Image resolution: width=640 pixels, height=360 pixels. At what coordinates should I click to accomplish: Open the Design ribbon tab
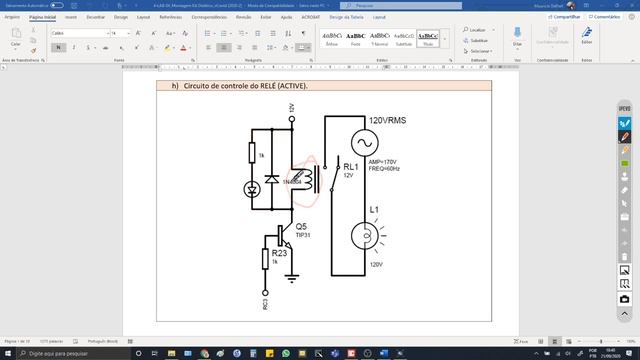tap(120, 17)
